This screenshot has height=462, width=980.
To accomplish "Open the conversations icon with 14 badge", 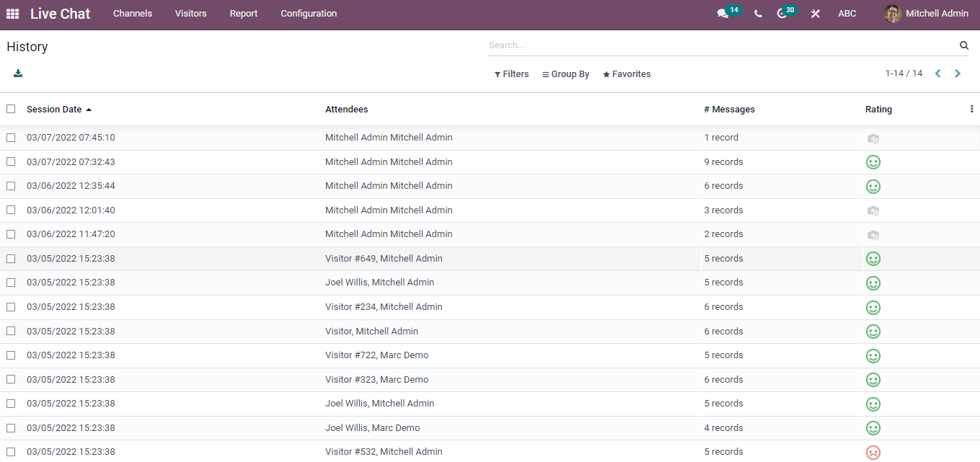I will pyautogui.click(x=723, y=14).
